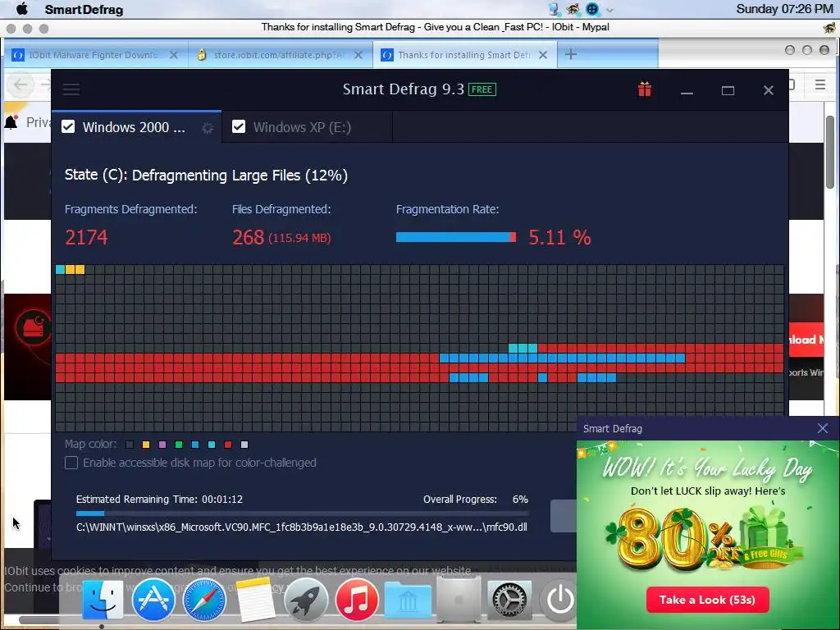Pick the cyan map color swatch
The height and width of the screenshot is (630, 840).
pos(212,445)
